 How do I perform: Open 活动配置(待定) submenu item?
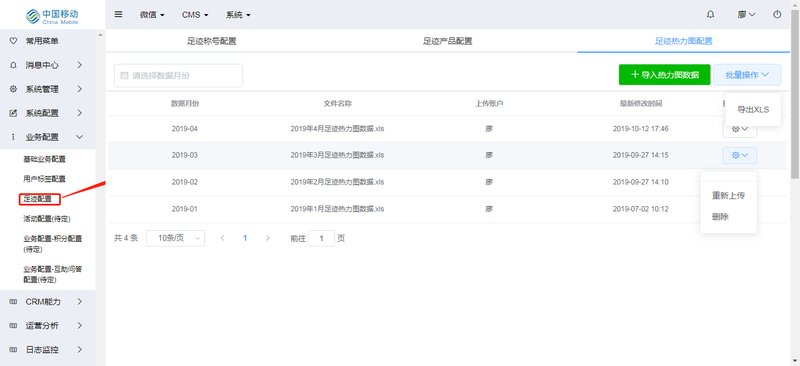click(47, 218)
